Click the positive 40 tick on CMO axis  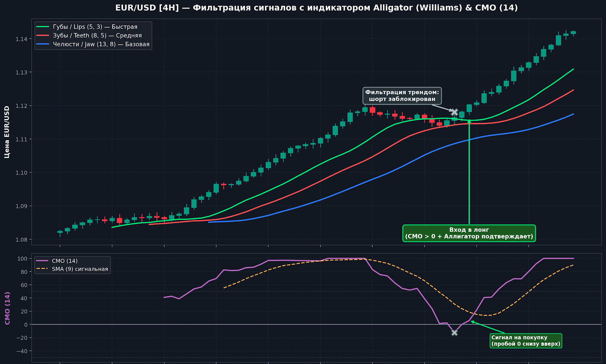tap(24, 298)
